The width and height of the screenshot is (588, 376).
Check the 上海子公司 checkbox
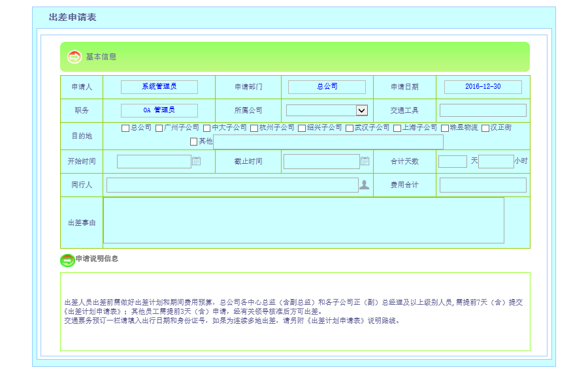tap(397, 128)
